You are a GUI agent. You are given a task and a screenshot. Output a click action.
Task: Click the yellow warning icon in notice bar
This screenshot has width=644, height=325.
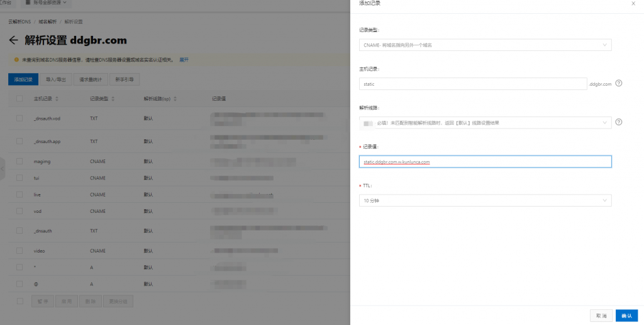[x=16, y=60]
